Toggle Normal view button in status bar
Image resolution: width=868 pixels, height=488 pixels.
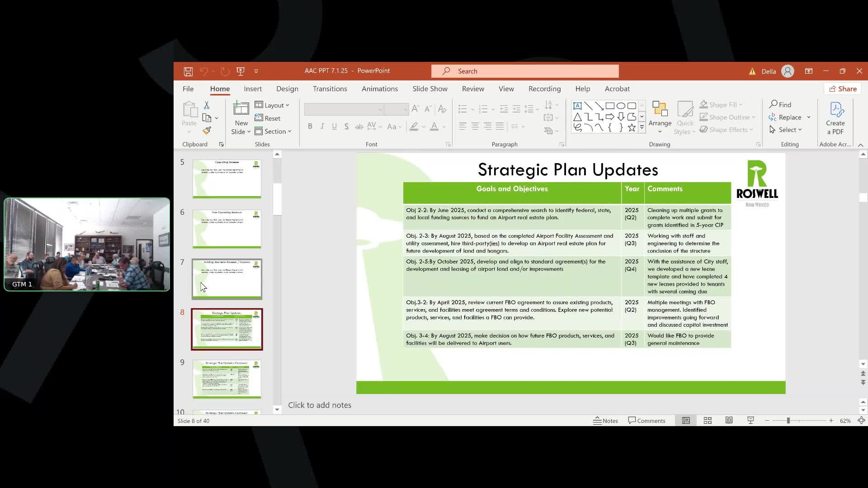pyautogui.click(x=686, y=421)
